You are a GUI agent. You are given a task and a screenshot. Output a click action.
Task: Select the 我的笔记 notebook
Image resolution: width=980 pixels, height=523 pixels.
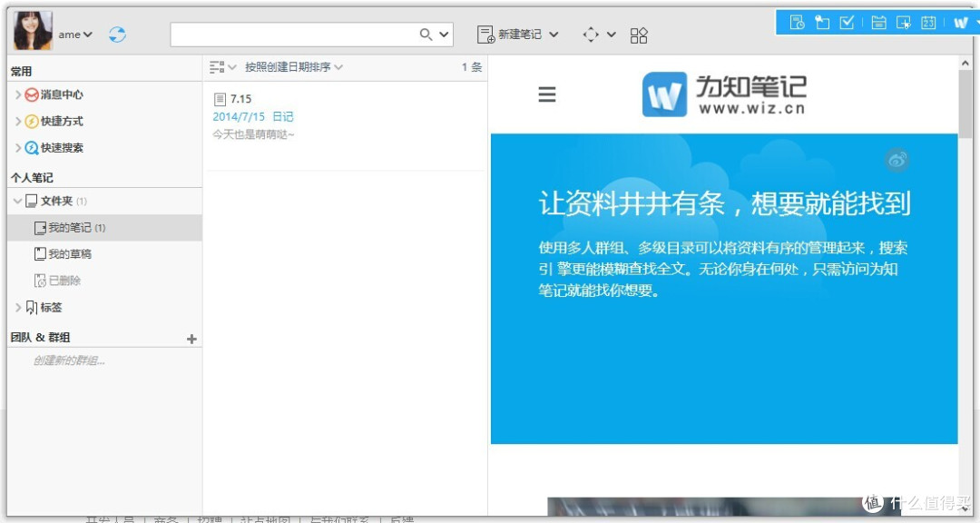pyautogui.click(x=104, y=228)
